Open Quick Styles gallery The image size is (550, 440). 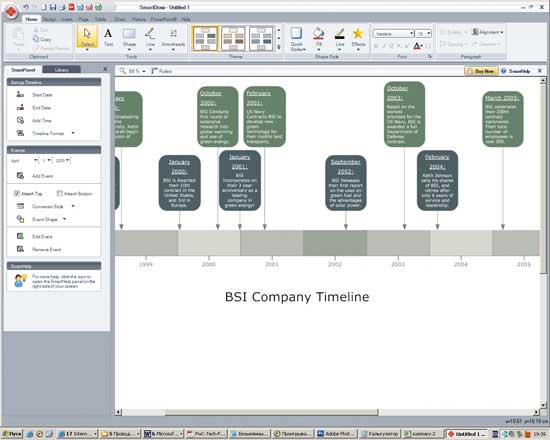[x=297, y=39]
